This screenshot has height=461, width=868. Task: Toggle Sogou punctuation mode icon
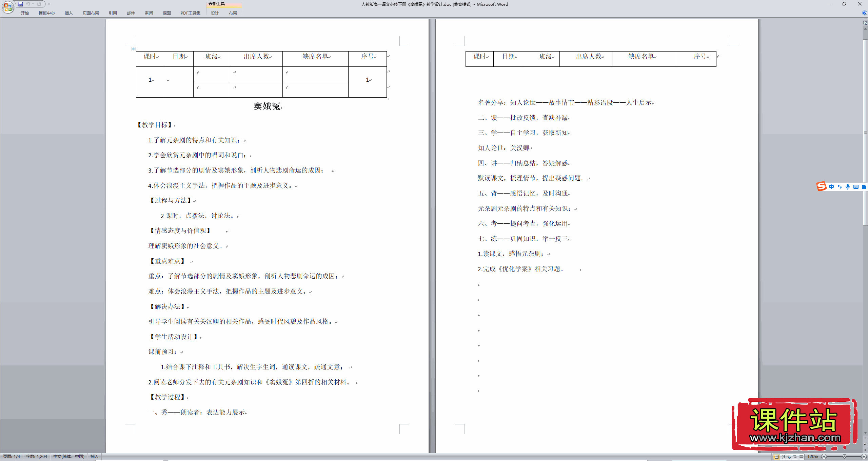840,187
